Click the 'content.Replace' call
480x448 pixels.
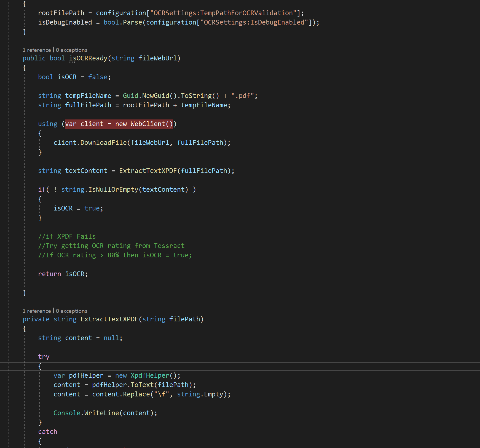coord(121,394)
